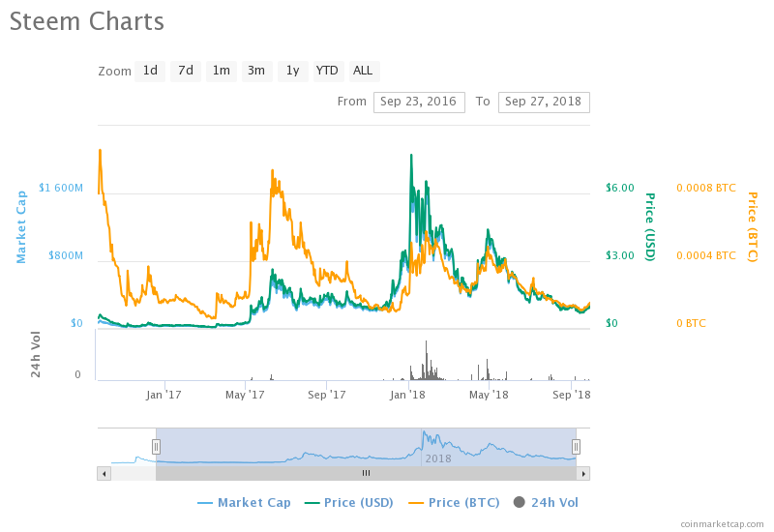
Task: Choose the 1y zoom range
Action: click(293, 71)
